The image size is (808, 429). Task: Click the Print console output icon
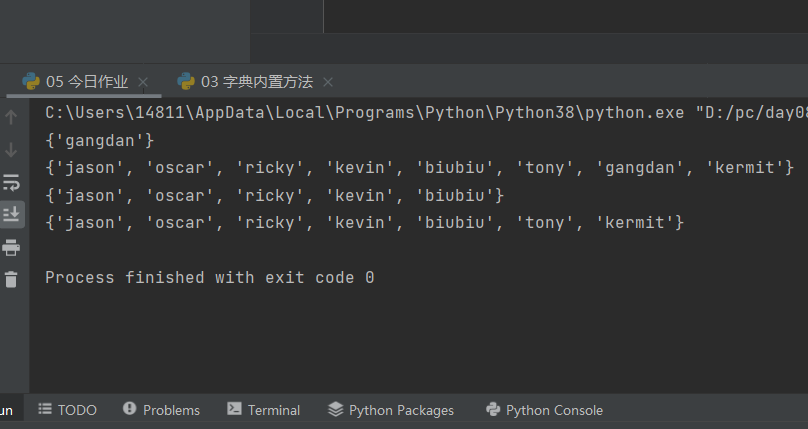pyautogui.click(x=11, y=247)
